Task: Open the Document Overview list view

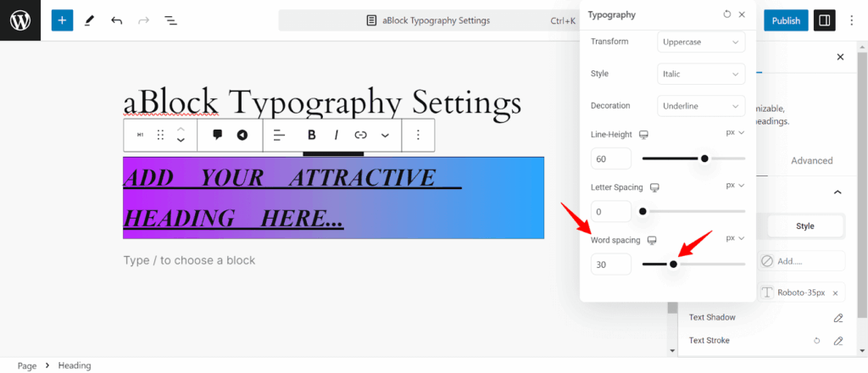Action: (x=170, y=20)
